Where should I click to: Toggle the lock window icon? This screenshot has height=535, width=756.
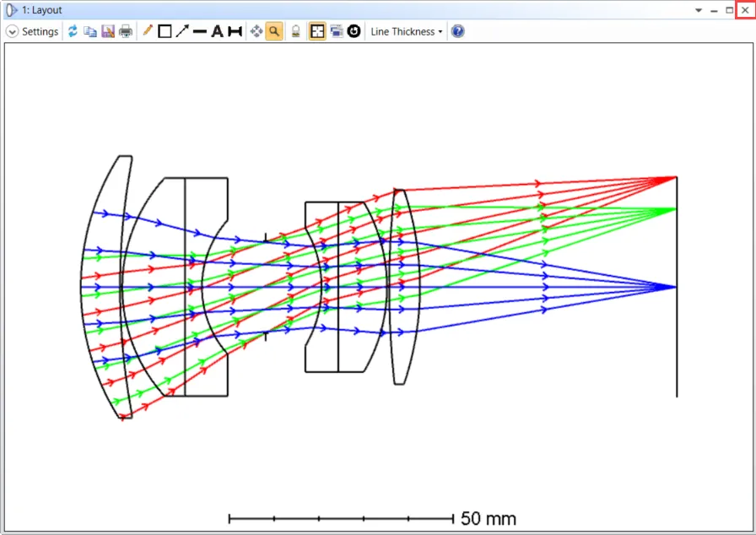295,31
